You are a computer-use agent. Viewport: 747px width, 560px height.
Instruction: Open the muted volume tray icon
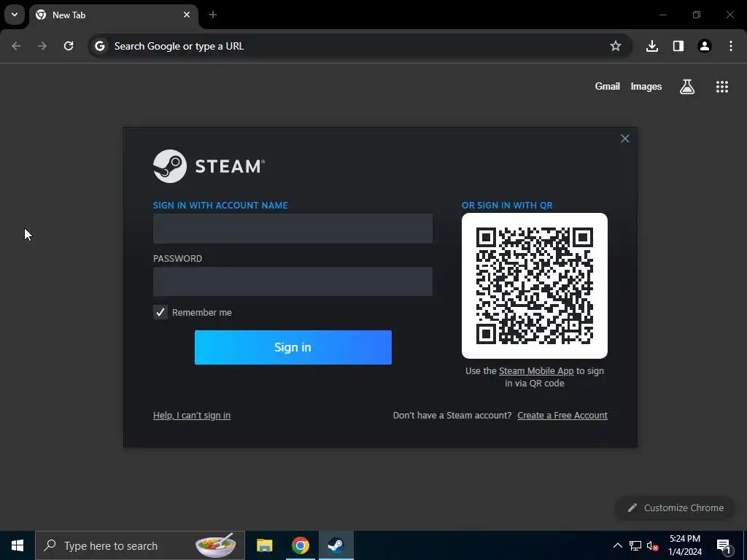pyautogui.click(x=652, y=545)
